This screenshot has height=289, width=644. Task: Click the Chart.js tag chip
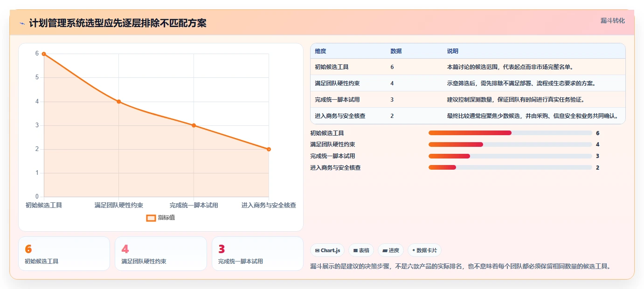tap(327, 250)
